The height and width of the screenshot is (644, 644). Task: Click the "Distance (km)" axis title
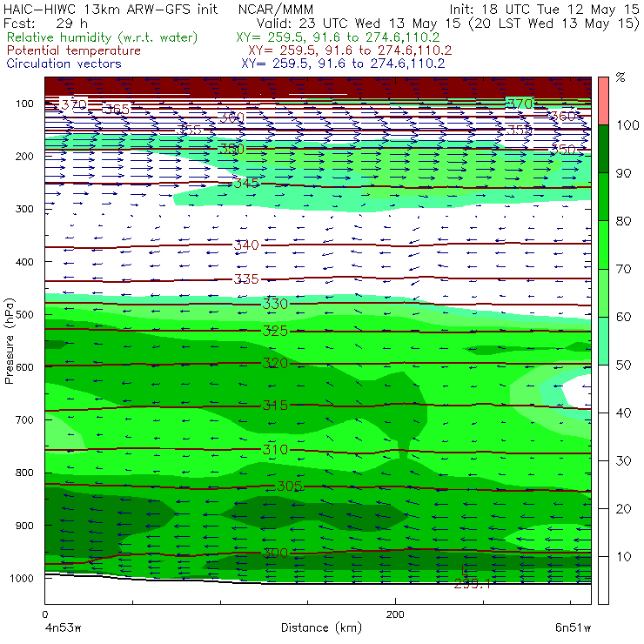321,627
